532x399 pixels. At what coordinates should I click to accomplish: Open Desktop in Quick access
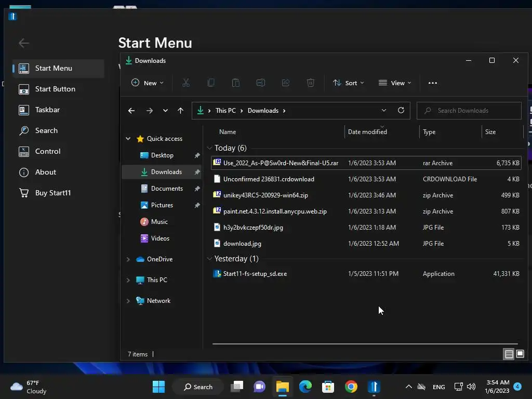(x=162, y=155)
